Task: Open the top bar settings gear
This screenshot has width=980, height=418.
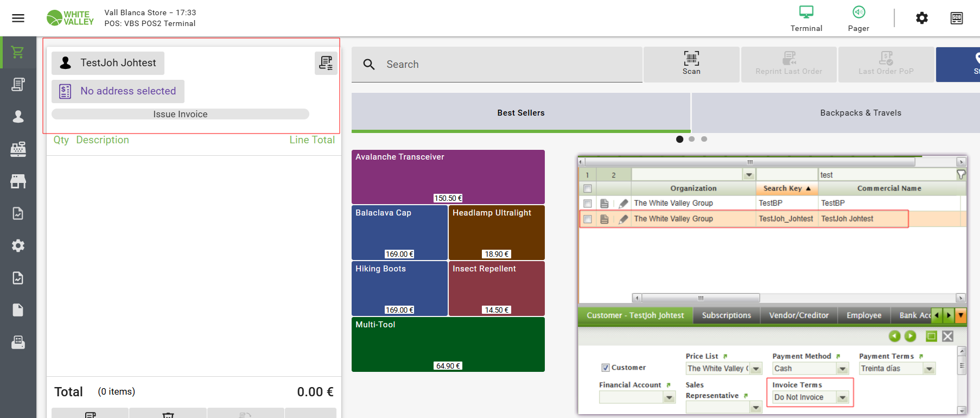Action: click(x=921, y=18)
